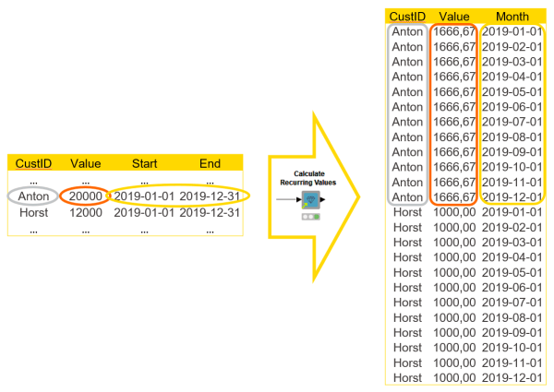Viewport: 554px width, 392px height.
Task: Select Anton's month cell 2019-09-01
Action: coord(512,152)
